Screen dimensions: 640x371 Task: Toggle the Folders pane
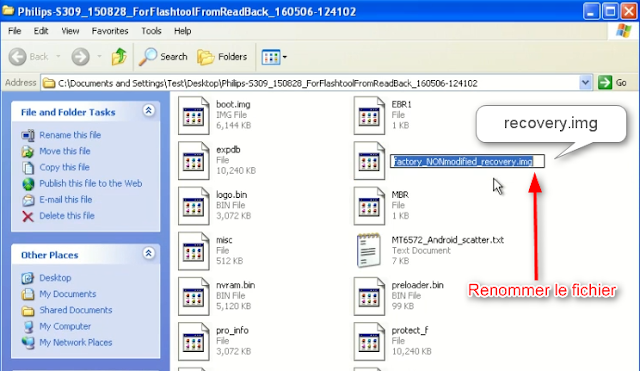[222, 57]
